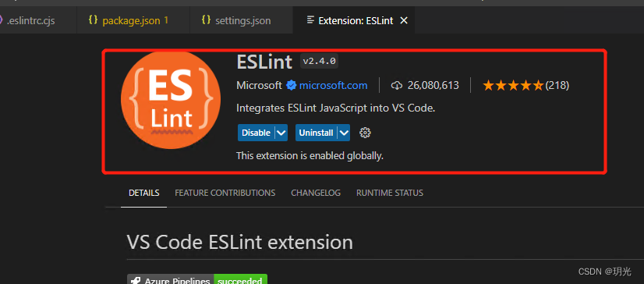Switch to the settings.json tab
Screen dimensions: 644x284
click(x=241, y=20)
